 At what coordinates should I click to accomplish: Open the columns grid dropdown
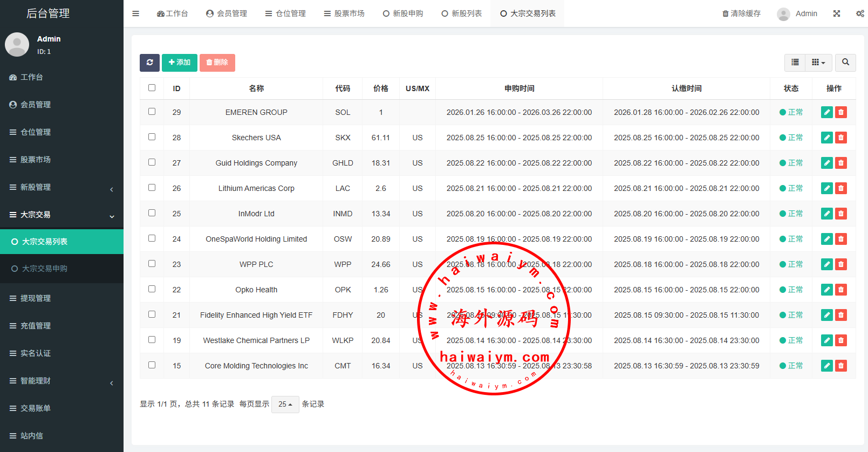(818, 63)
